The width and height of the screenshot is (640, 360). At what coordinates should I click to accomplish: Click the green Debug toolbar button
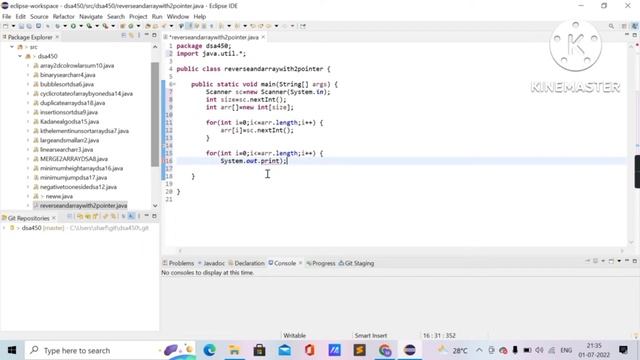(58, 26)
